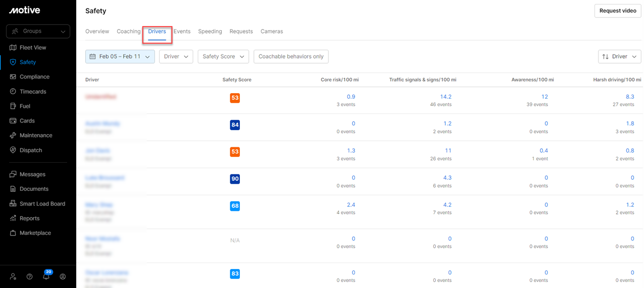This screenshot has height=288, width=644.
Task: Open the Smart Load Board
Action: point(42,204)
